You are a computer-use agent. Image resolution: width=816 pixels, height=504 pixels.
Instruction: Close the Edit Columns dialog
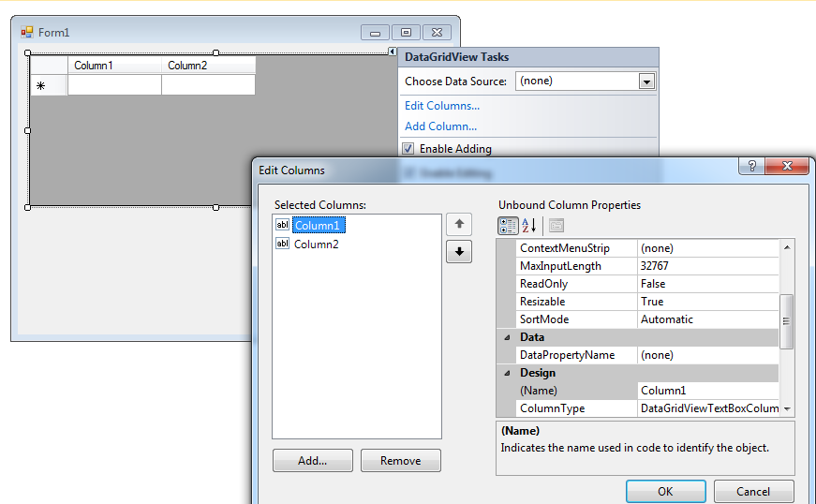(x=787, y=166)
